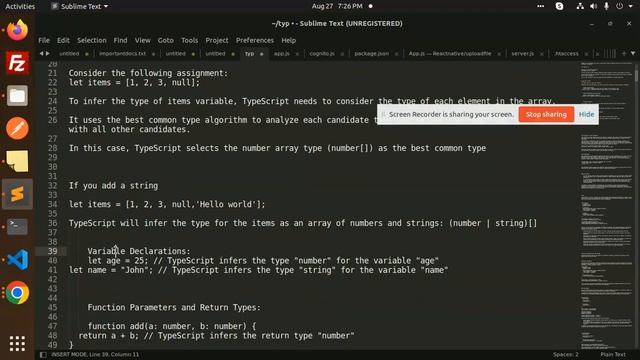Screen dimensions: 640x360
Task: Click the Skype tray icon
Action: point(560,6)
